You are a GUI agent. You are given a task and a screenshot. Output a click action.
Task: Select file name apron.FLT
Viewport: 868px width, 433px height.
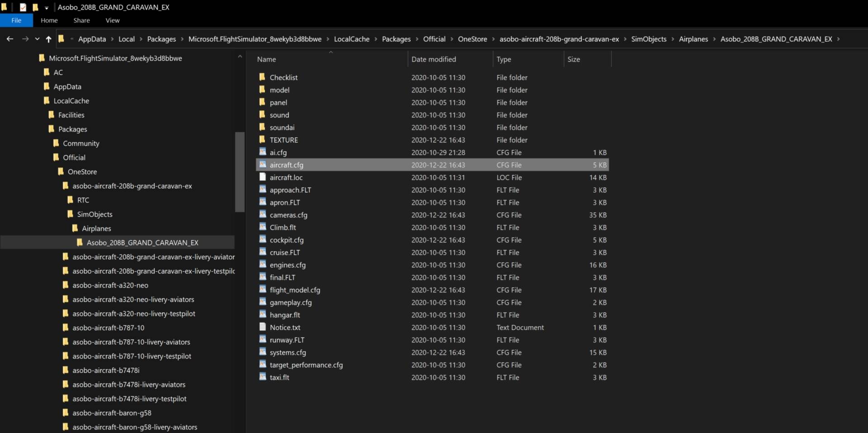click(285, 202)
